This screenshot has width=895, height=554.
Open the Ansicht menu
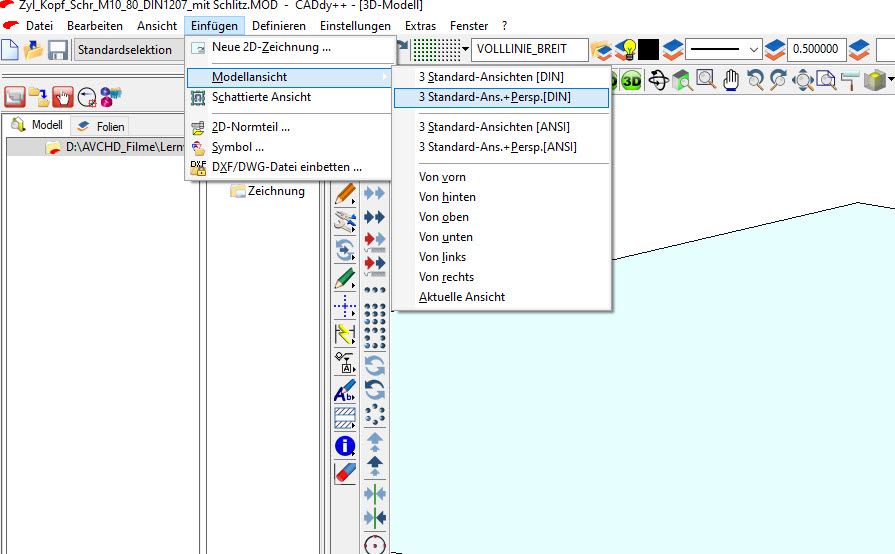tap(157, 26)
